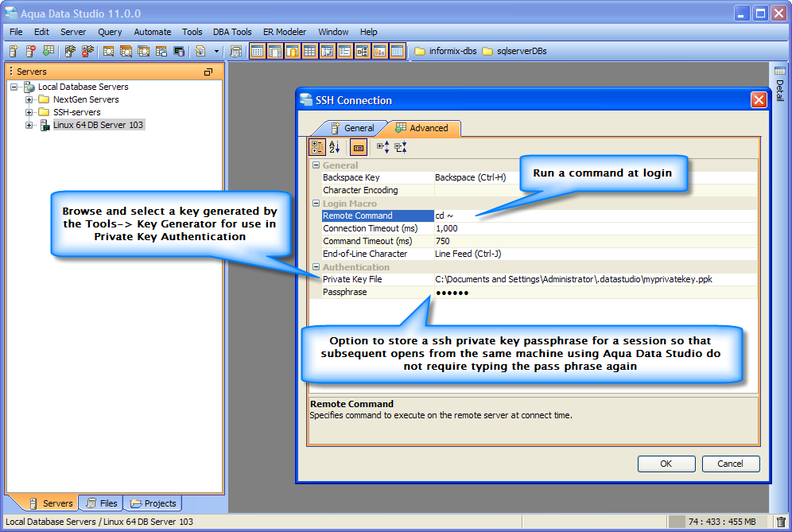
Task: Switch to the Projects bottom tab
Action: 153,503
